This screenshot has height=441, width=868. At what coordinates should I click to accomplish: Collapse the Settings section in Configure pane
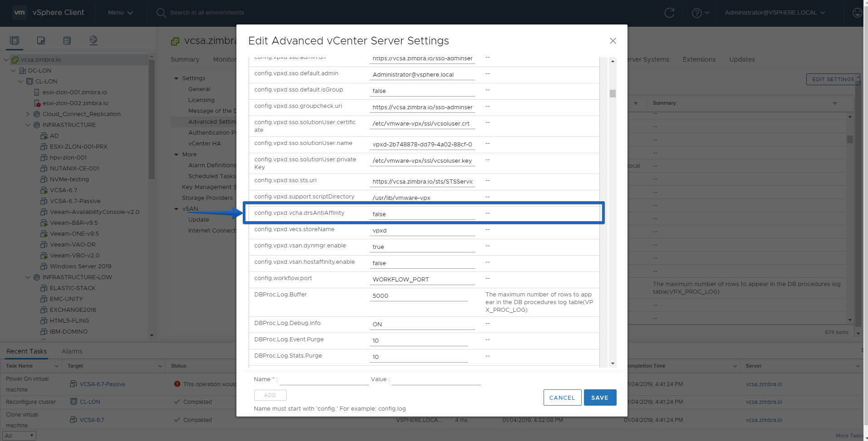tap(176, 78)
